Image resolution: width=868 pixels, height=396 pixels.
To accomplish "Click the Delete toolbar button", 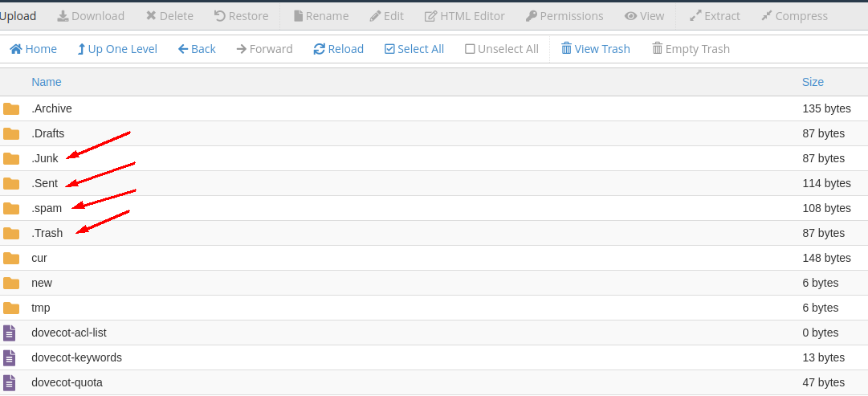I will tap(169, 16).
